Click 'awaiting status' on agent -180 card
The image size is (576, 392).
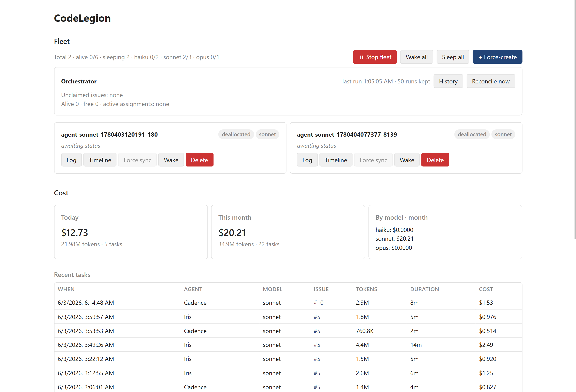point(80,146)
